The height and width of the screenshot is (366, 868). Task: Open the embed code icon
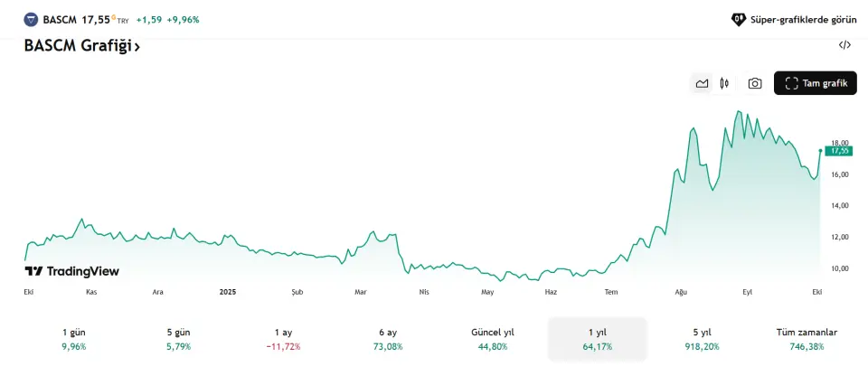pos(844,45)
